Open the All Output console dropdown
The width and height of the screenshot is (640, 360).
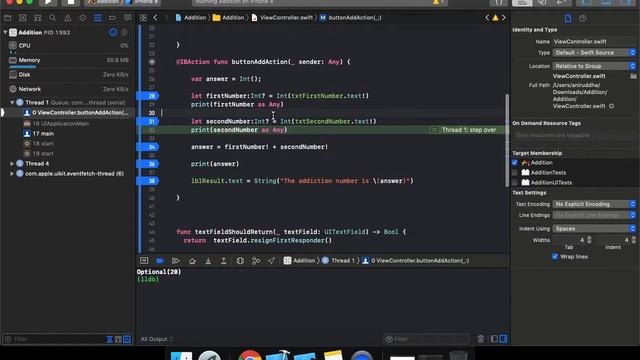[157, 339]
